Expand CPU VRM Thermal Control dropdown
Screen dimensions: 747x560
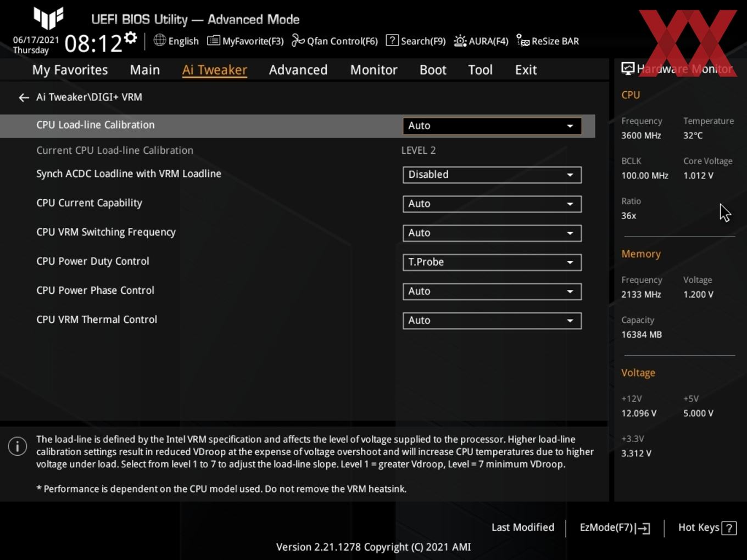[492, 320]
